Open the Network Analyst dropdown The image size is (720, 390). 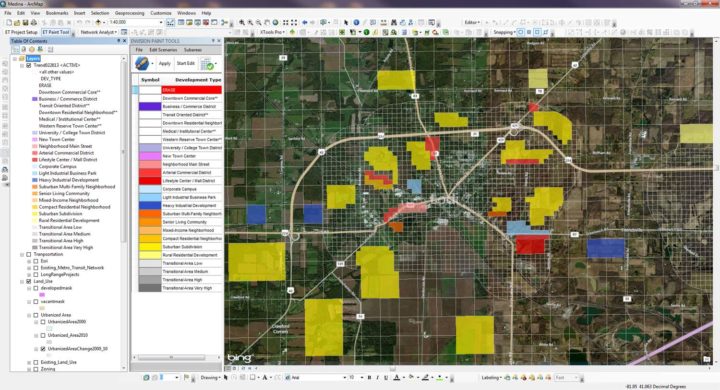99,32
